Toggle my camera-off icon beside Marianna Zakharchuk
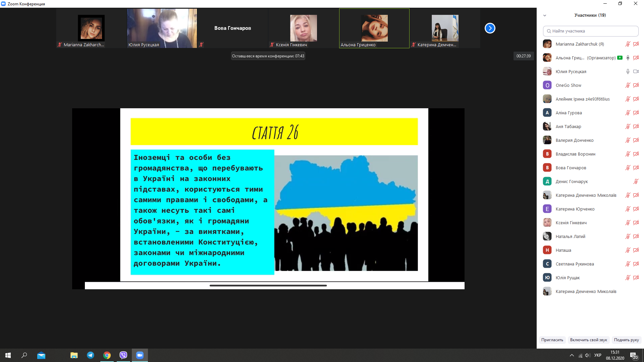 (636, 44)
